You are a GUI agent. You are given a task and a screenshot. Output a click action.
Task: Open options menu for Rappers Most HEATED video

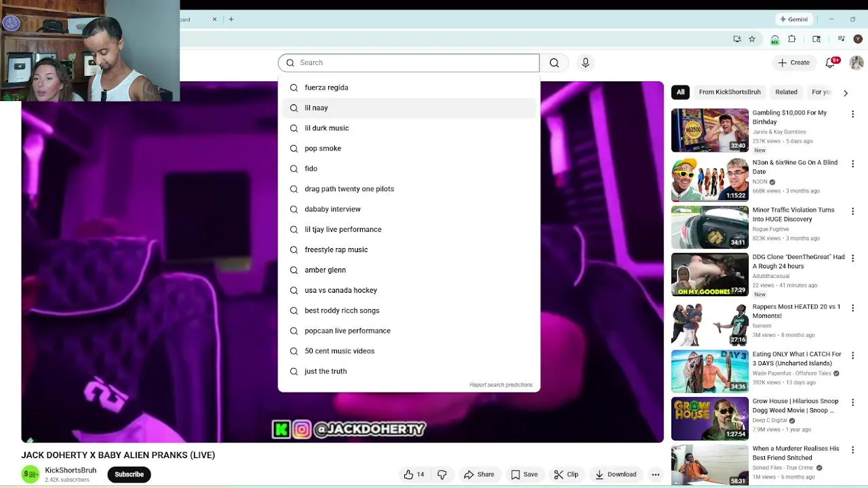853,308
